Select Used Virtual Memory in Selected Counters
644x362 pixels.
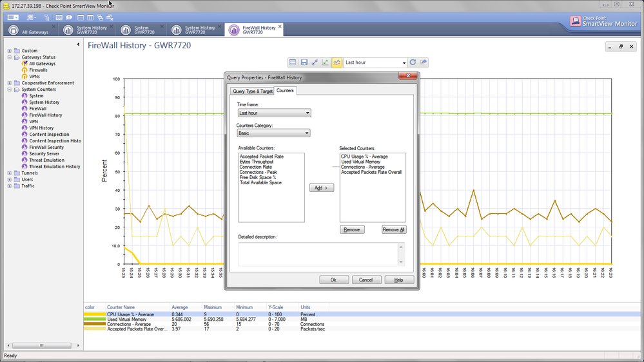(x=360, y=162)
